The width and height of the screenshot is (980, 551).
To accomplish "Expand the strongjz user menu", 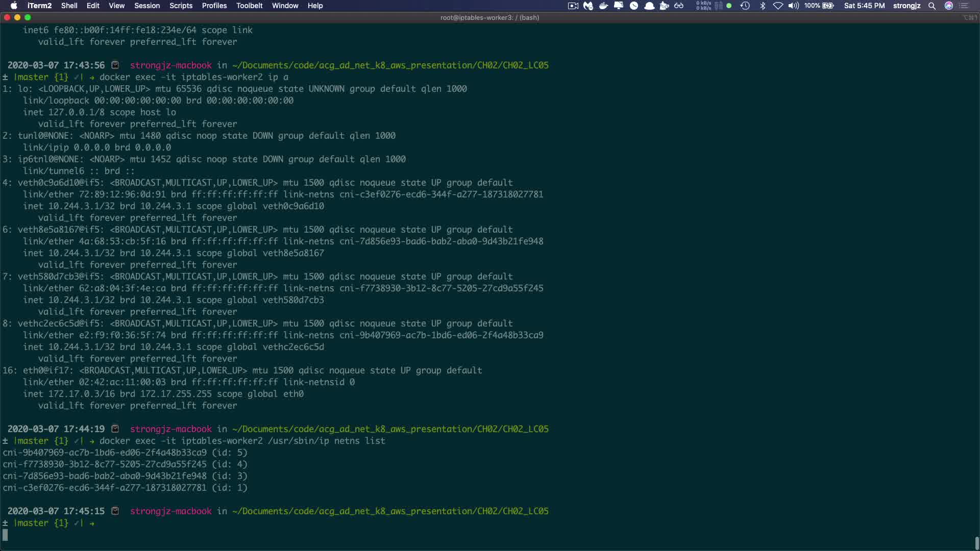I will (x=906, y=6).
